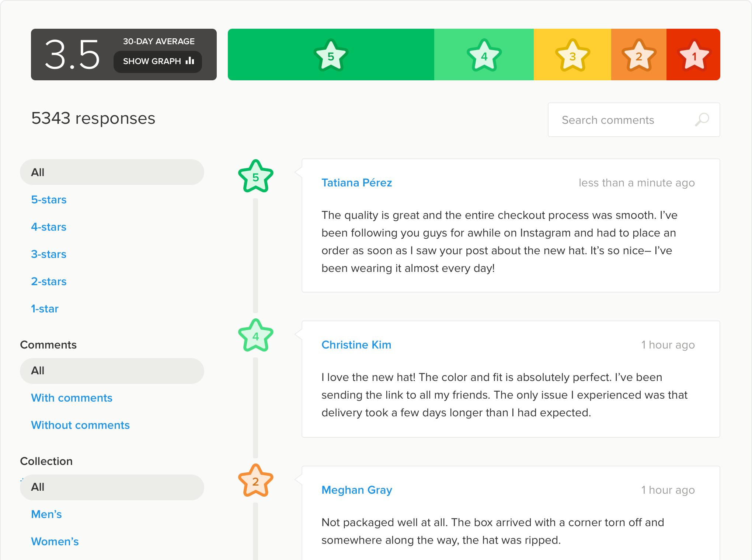This screenshot has height=560, width=752.
Task: Click the green 5-star badge beside Tatiana's review
Action: (x=255, y=176)
